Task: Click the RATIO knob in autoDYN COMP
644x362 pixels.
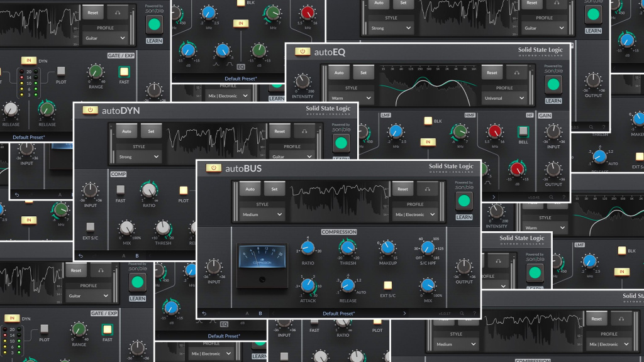Action: click(x=149, y=190)
